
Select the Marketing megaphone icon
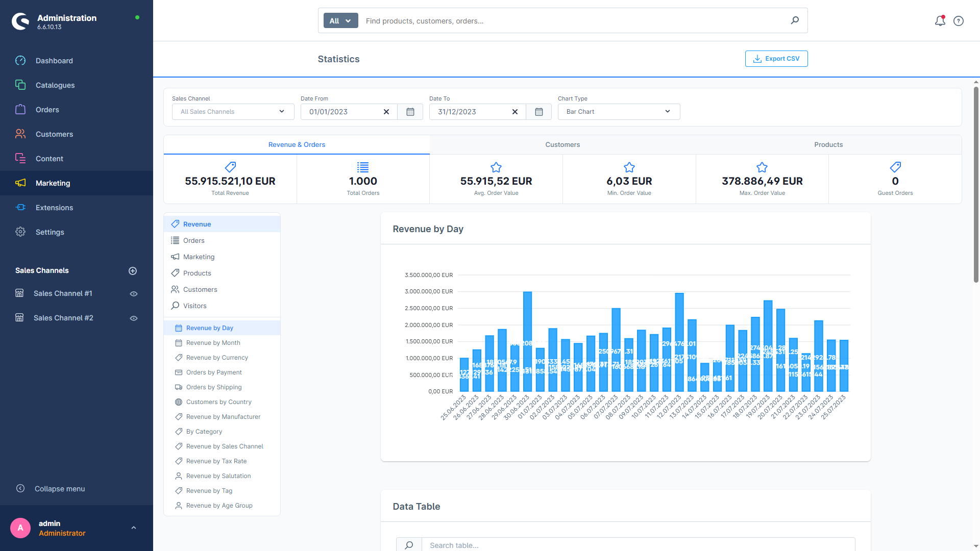click(x=20, y=183)
